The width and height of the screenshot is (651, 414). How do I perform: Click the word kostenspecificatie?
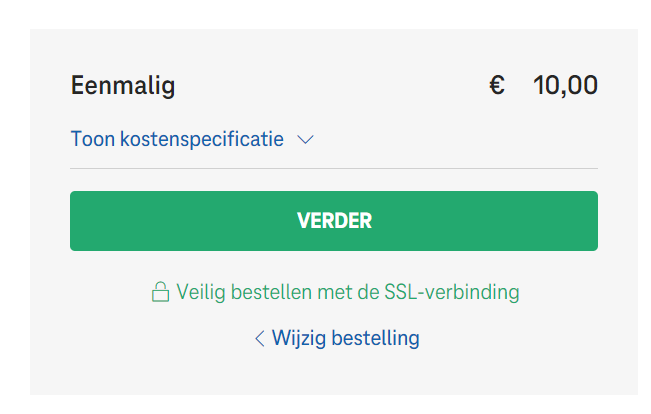click(x=202, y=139)
